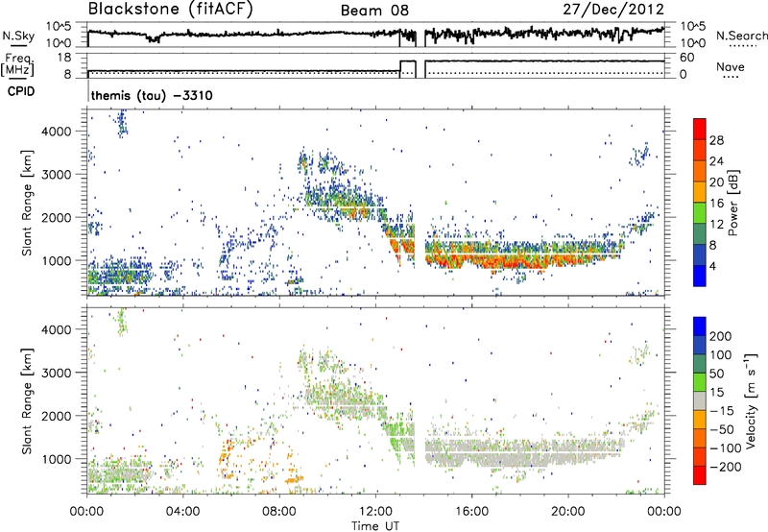Click the light green Power swatch between 12 and 16

coord(700,213)
